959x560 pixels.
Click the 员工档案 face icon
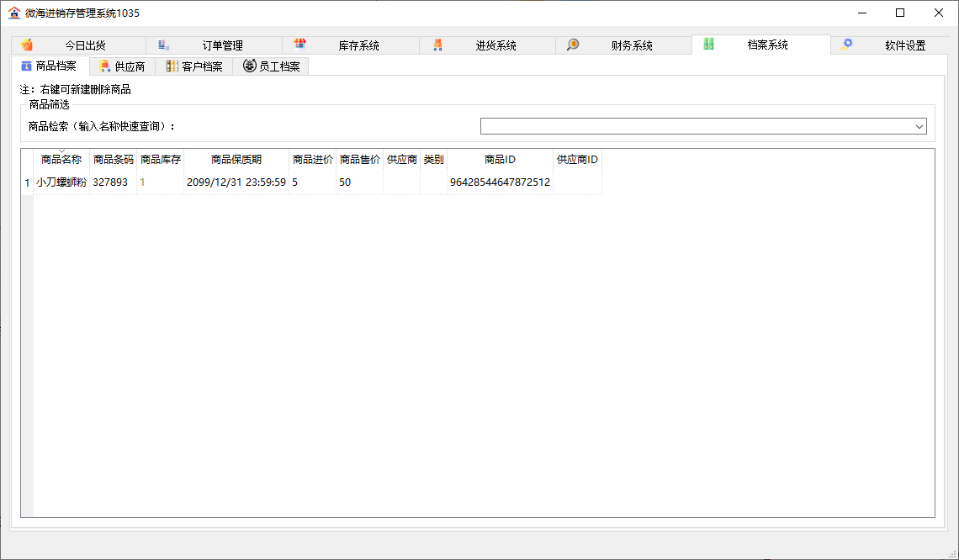point(250,66)
